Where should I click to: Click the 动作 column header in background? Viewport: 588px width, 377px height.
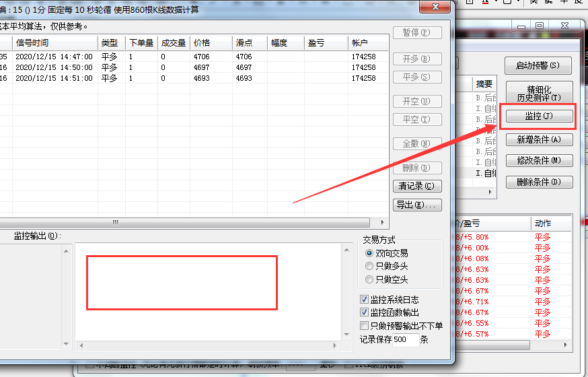pyautogui.click(x=550, y=224)
